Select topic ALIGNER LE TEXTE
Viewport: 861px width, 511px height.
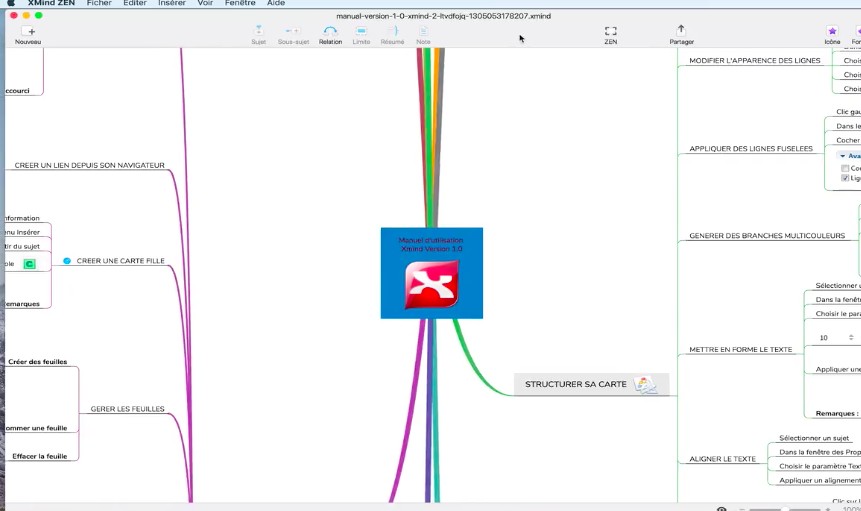click(723, 459)
